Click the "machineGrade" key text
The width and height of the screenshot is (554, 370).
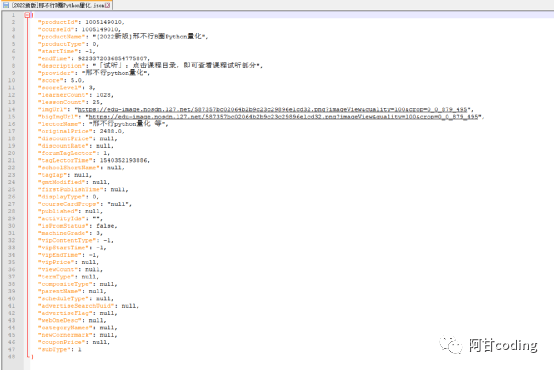pyautogui.click(x=63, y=233)
